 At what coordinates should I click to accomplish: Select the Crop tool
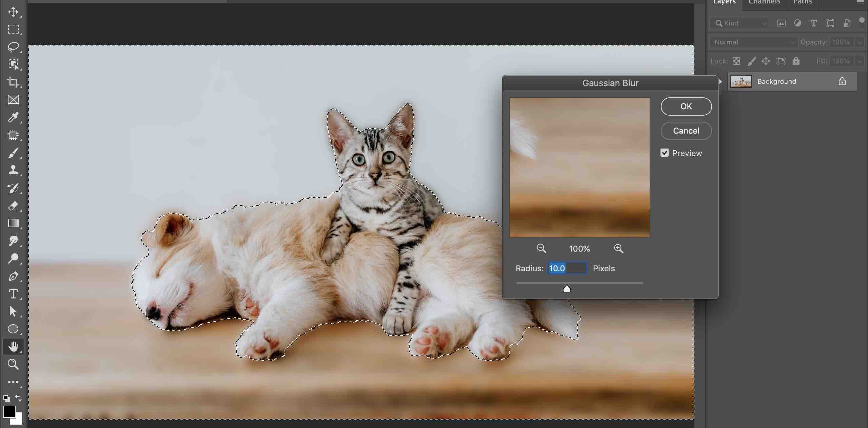(13, 82)
